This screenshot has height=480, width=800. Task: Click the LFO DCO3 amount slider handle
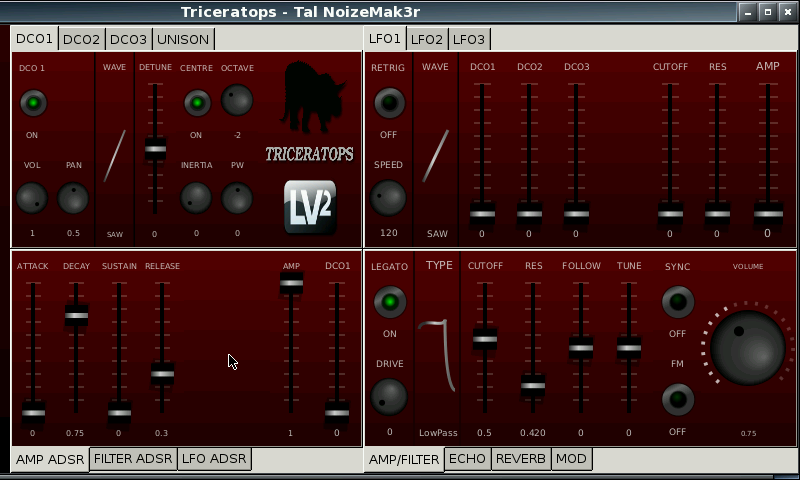tap(576, 213)
